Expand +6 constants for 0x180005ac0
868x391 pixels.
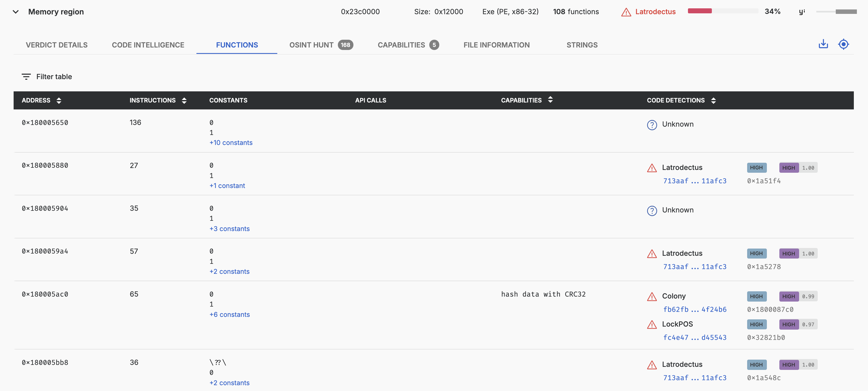tap(230, 315)
